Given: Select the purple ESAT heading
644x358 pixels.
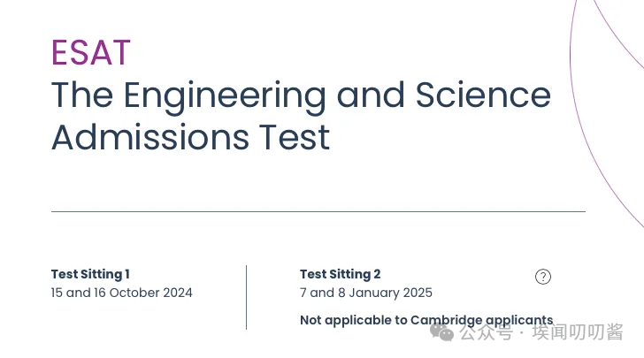Looking at the screenshot, I should click(x=91, y=52).
